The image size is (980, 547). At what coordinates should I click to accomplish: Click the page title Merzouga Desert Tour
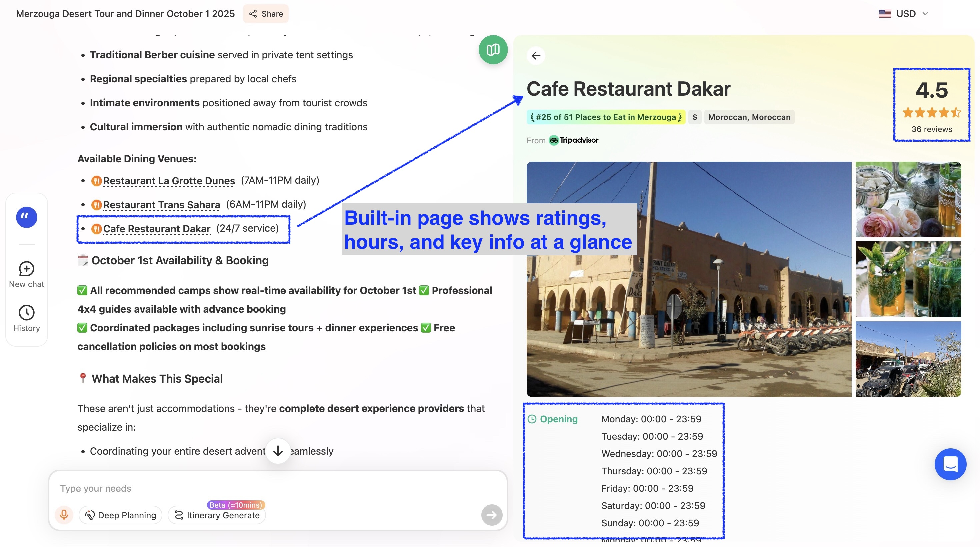[x=125, y=14]
